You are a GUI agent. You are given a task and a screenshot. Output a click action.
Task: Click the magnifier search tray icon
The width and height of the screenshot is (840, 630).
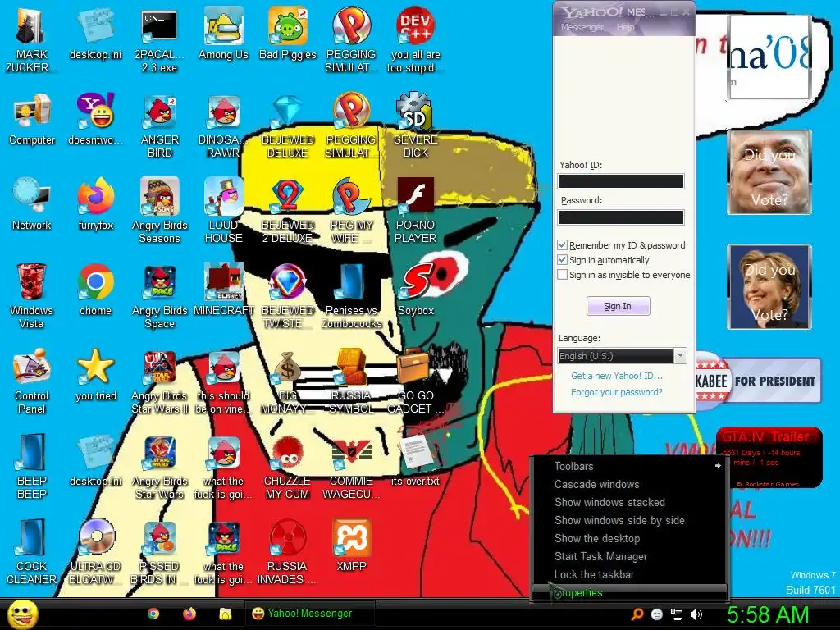(637, 614)
